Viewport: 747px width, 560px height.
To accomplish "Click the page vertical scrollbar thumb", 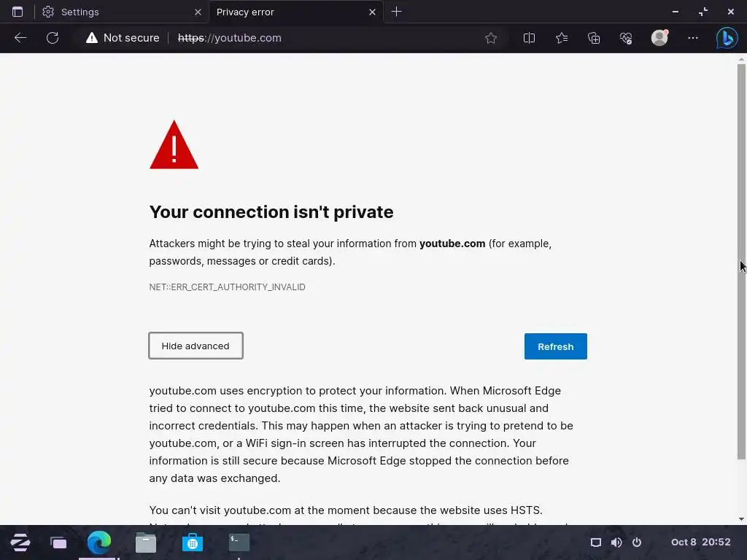I will pyautogui.click(x=741, y=262).
